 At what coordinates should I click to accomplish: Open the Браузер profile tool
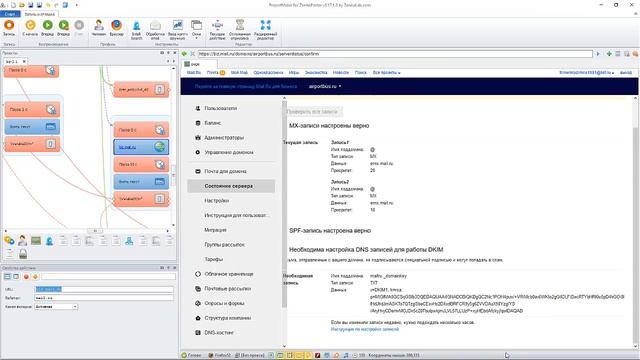pyautogui.click(x=117, y=28)
